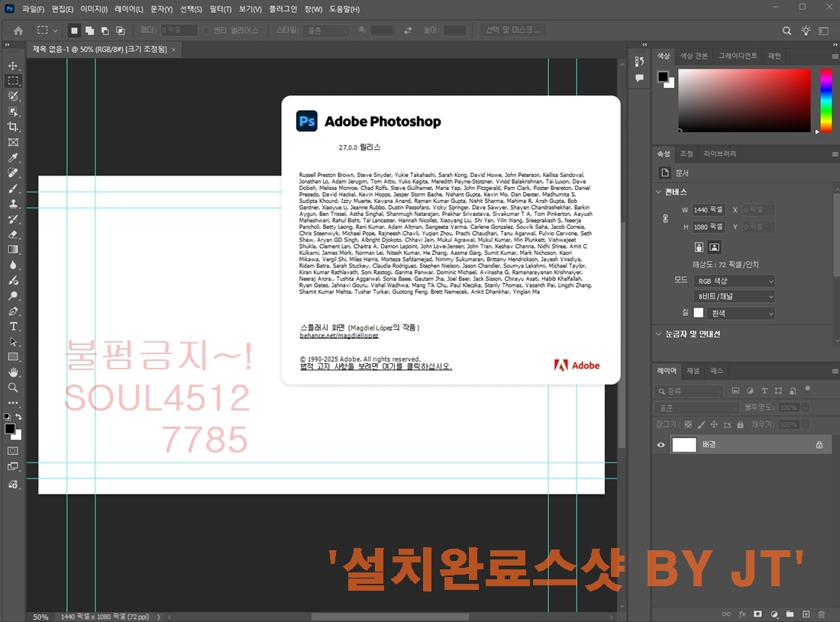Switch to the 채널 tab
Viewport: 840px width, 622px height.
693,371
